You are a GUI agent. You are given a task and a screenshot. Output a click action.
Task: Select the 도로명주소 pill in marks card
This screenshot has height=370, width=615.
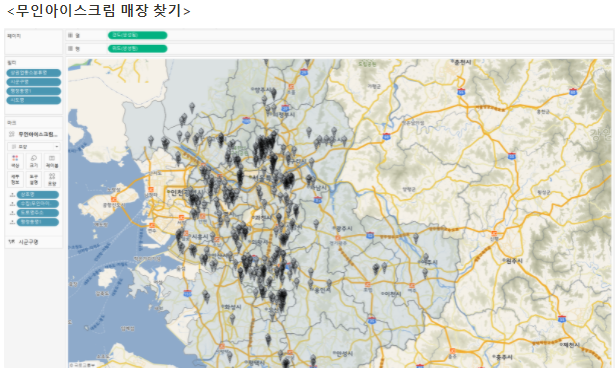click(x=38, y=213)
